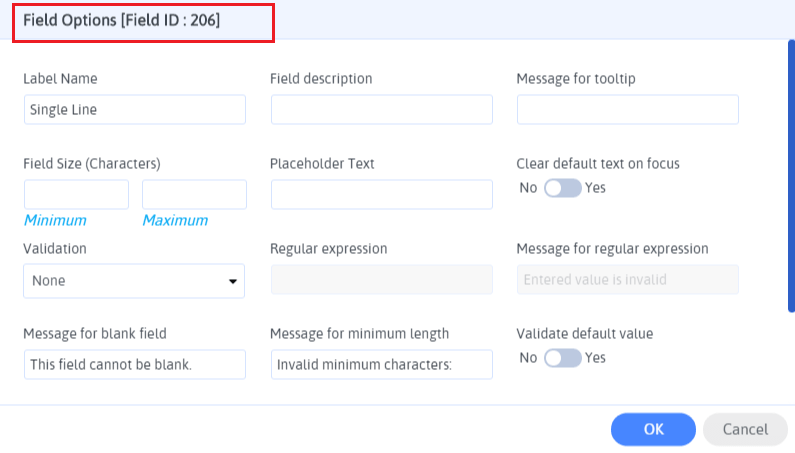Screen dimensions: 795x453
Task: Click Yes label beside Validate default value
Action: [595, 358]
